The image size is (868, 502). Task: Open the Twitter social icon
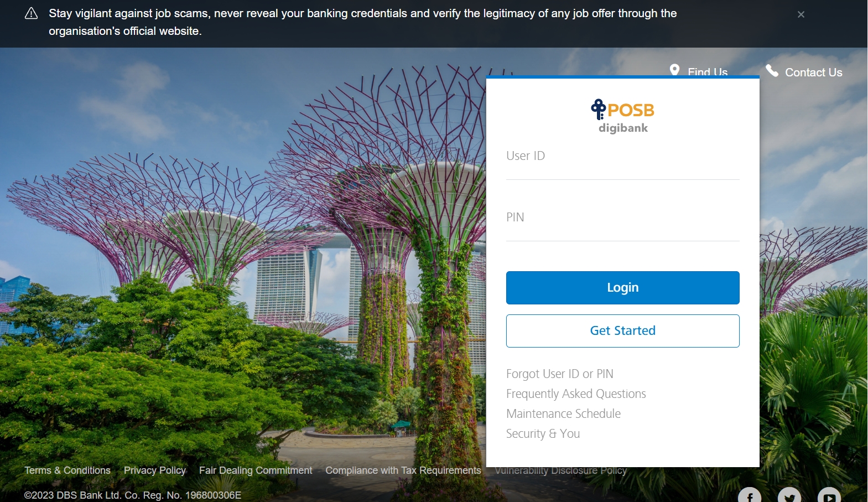coord(789,496)
